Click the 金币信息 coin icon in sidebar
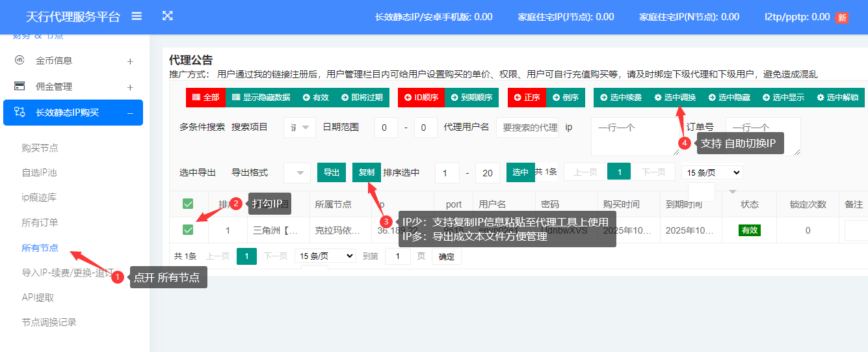The height and width of the screenshot is (352, 868). coord(20,61)
